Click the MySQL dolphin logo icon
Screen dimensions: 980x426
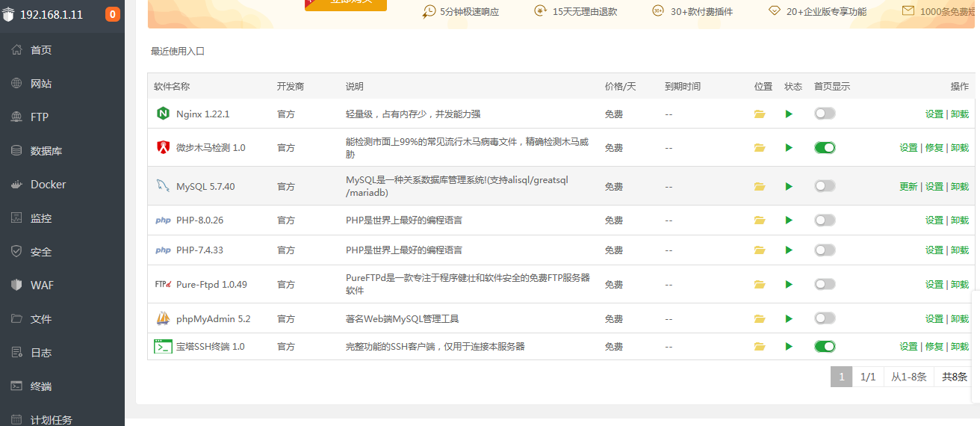point(163,186)
